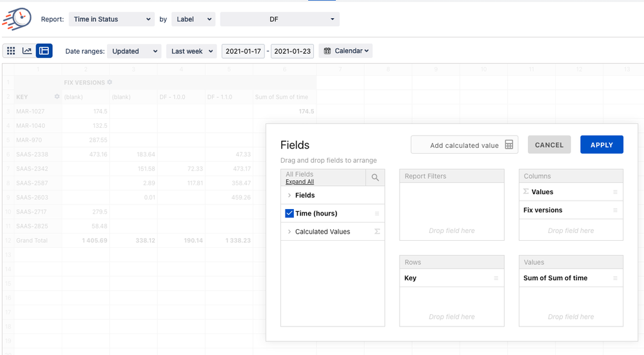Viewport: 644px width, 355px height.
Task: Click the drag handle on the Values column item
Action: tap(615, 192)
